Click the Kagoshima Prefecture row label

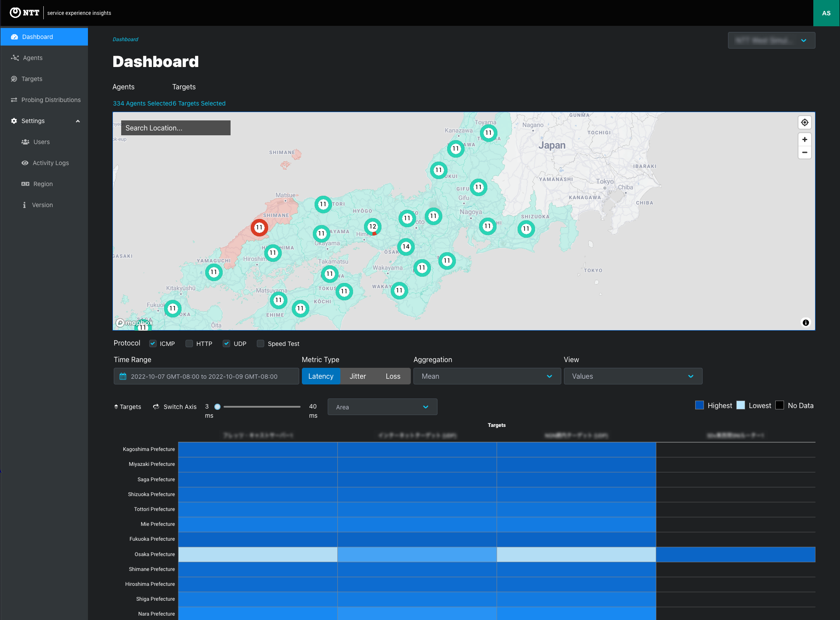click(149, 449)
